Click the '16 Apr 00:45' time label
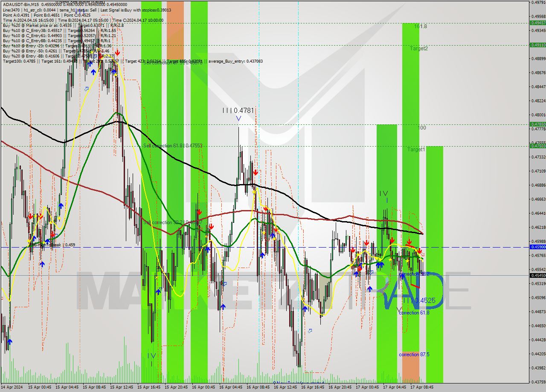The height and width of the screenshot is (392, 546). [203, 387]
